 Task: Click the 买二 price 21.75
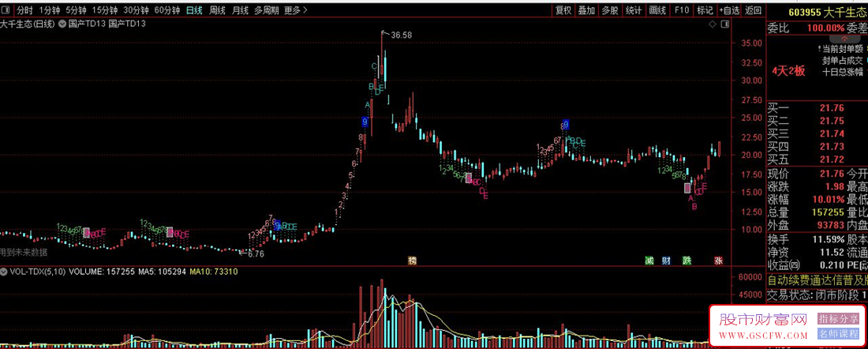click(x=832, y=121)
